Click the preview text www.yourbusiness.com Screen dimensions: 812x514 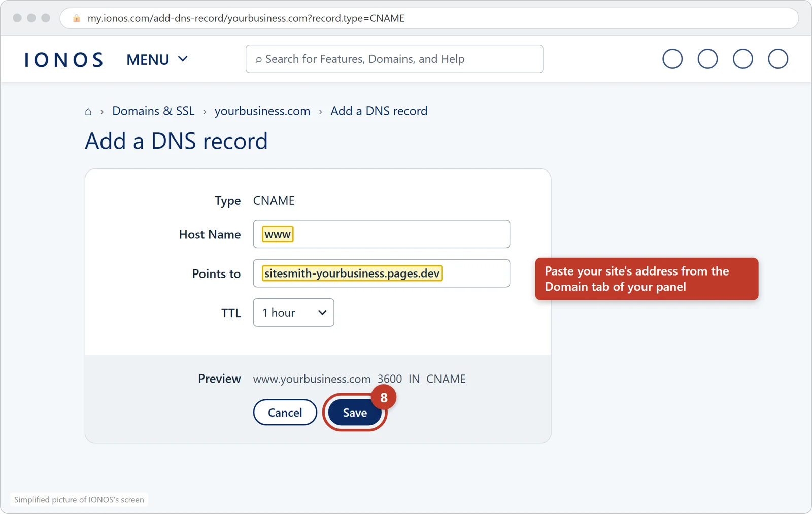click(312, 379)
